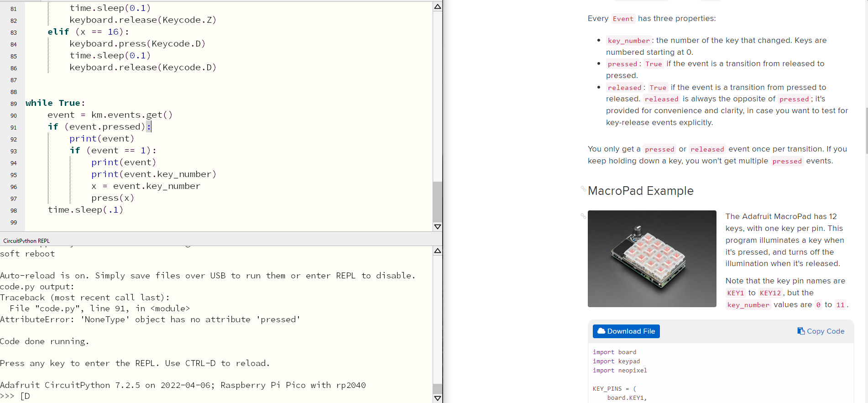This screenshot has width=868, height=403.
Task: Copy the example code with Copy Code
Action: (821, 331)
